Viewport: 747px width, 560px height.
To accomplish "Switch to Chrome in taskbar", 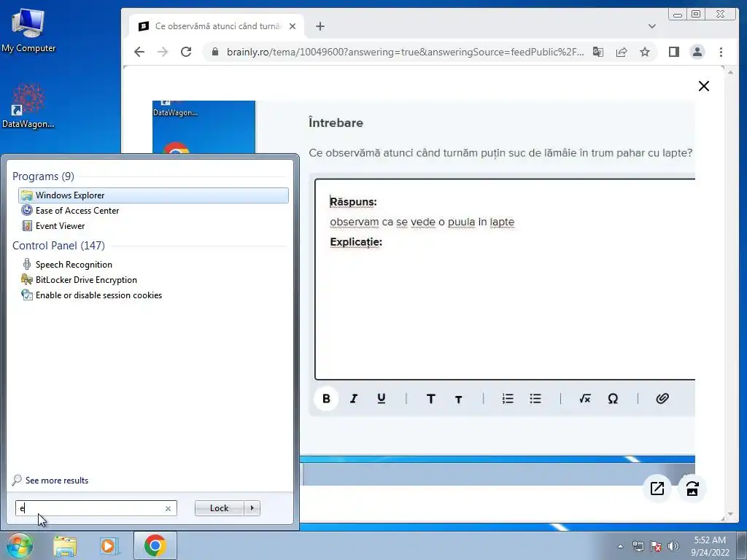I will coord(155,545).
